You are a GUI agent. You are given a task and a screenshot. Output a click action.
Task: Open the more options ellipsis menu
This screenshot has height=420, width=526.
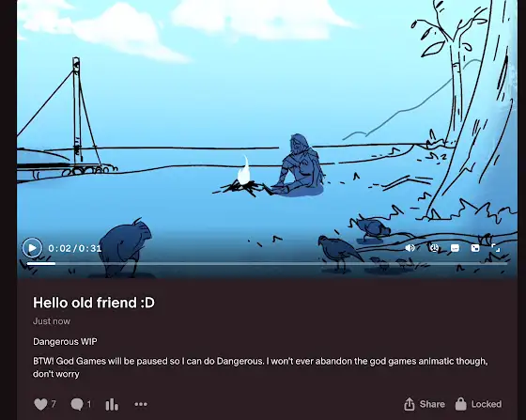[141, 404]
